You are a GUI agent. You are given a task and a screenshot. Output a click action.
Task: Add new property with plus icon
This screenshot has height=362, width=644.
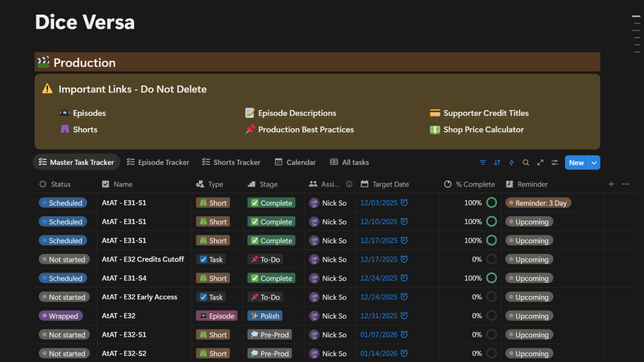(x=611, y=184)
